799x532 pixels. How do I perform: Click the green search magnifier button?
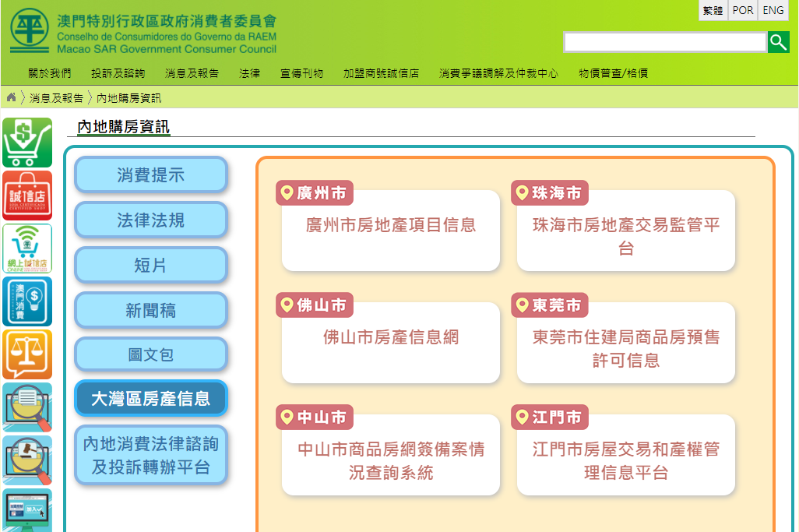(778, 42)
